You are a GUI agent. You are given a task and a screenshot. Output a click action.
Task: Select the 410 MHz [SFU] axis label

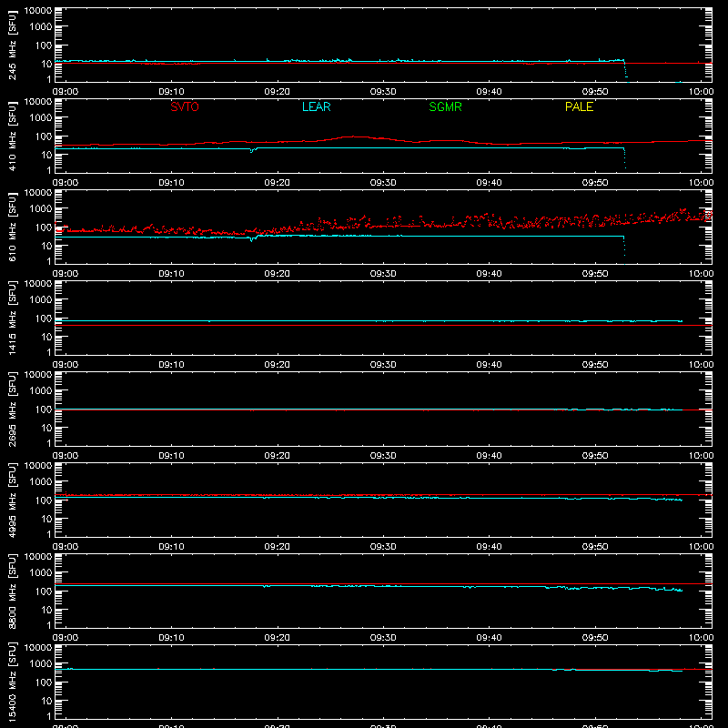click(x=12, y=136)
